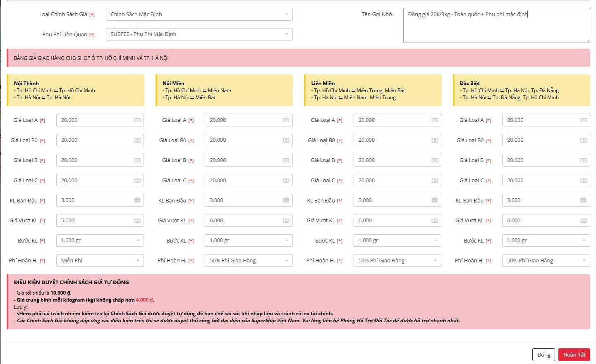Viewport: 596px width, 364px height.
Task: Open Loại Chính Sách Giá dropdown
Action: point(199,14)
